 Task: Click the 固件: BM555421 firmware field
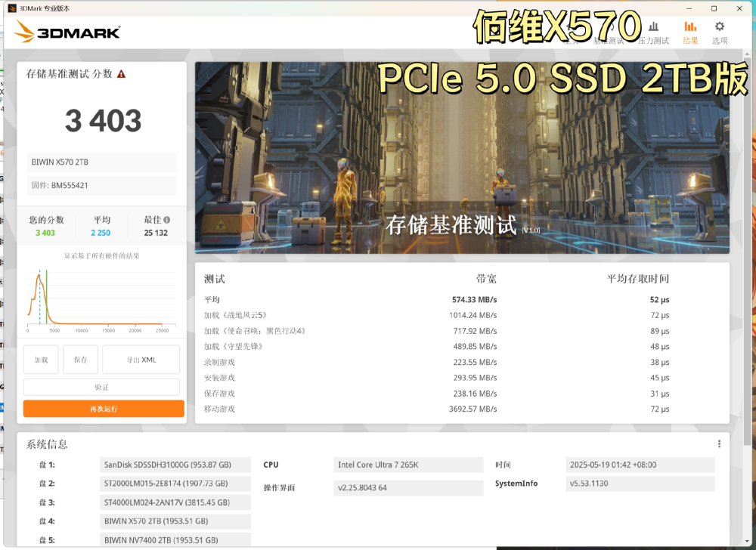coord(101,185)
